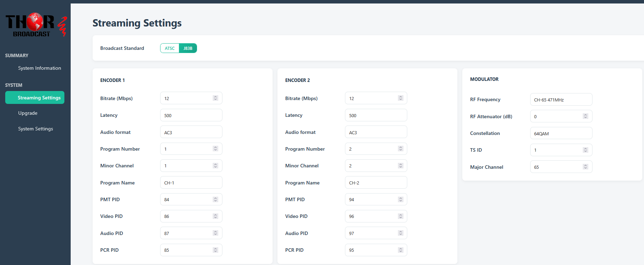The image size is (644, 265).
Task: Click RF Attenuator stepper arrows
Action: point(585,116)
